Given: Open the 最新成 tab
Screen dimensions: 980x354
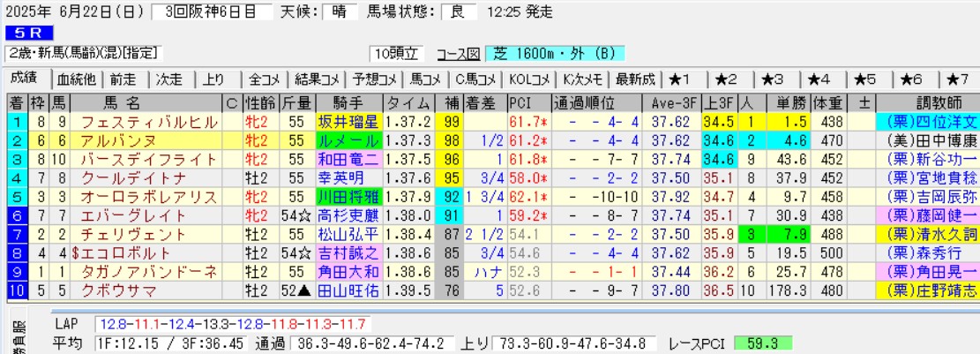Looking at the screenshot, I should 635,79.
